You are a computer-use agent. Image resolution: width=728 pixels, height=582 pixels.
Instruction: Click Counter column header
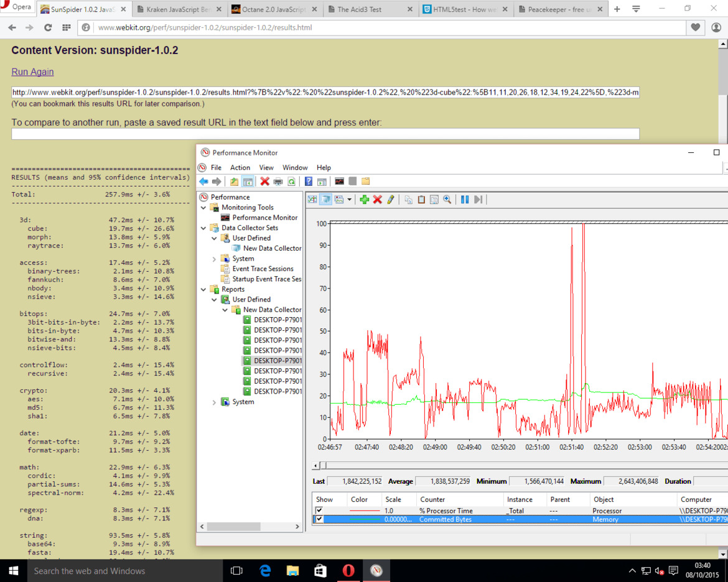pos(460,499)
